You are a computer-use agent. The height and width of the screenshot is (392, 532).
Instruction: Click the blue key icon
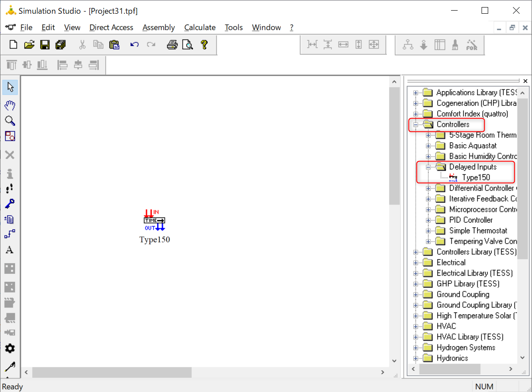tap(10, 204)
